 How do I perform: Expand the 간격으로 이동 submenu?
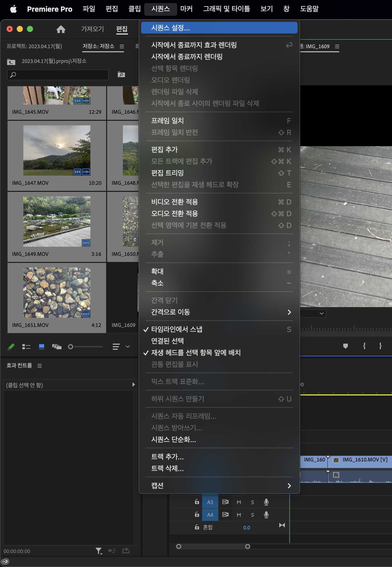(219, 312)
